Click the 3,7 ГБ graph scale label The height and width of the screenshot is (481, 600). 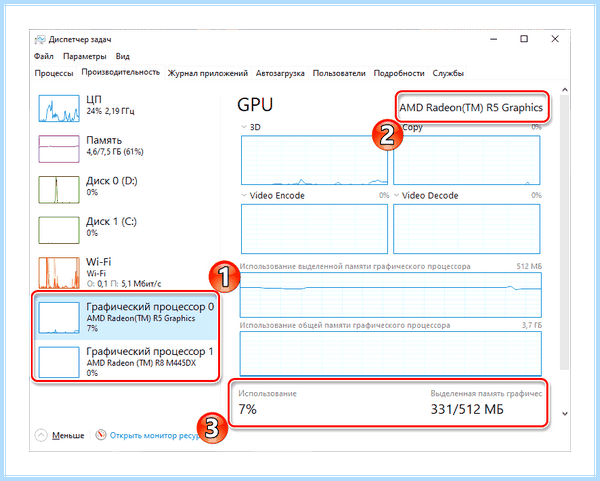tap(532, 325)
